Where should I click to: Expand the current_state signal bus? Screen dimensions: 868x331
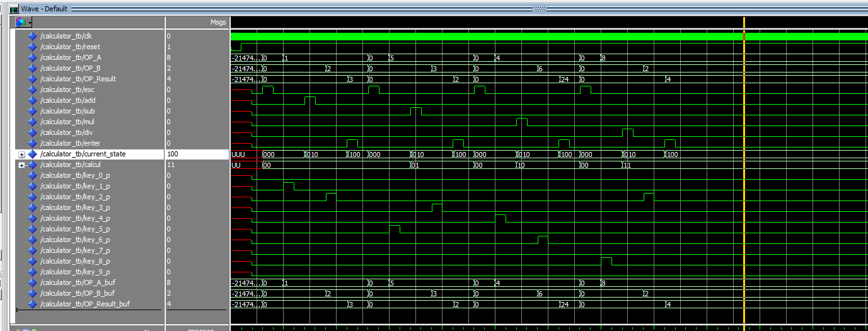pos(22,154)
